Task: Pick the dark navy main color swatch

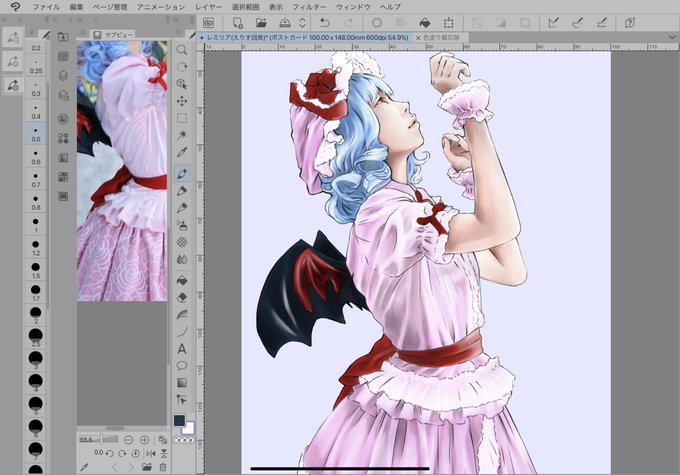Action: 179,420
